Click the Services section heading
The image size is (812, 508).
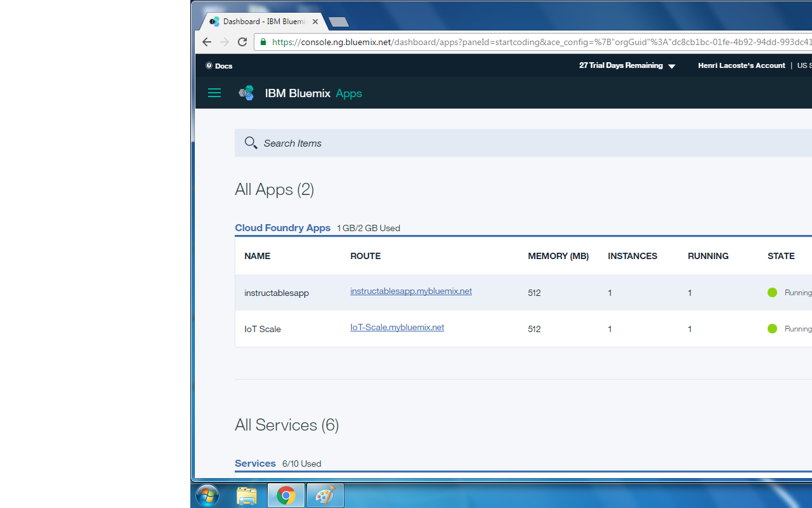(x=255, y=464)
